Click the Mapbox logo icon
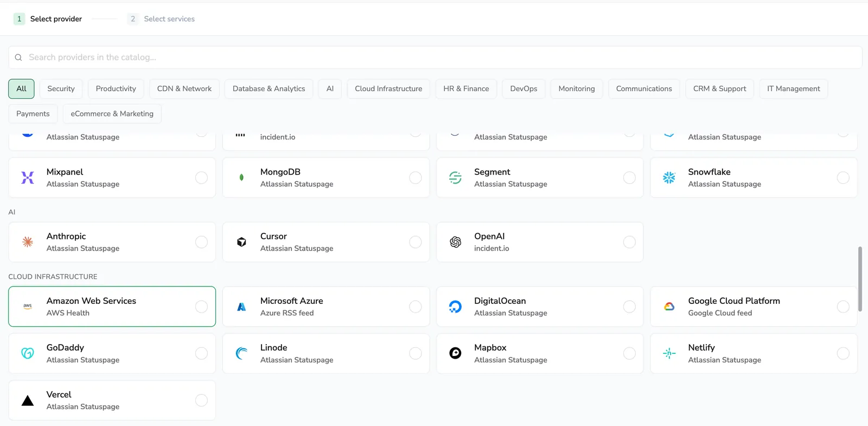This screenshot has height=426, width=868. 455,353
